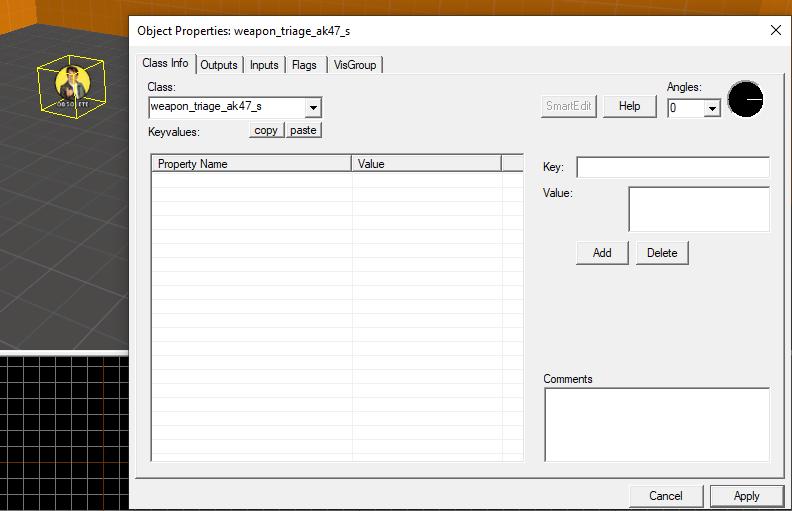Paste the keyvalues

point(304,130)
